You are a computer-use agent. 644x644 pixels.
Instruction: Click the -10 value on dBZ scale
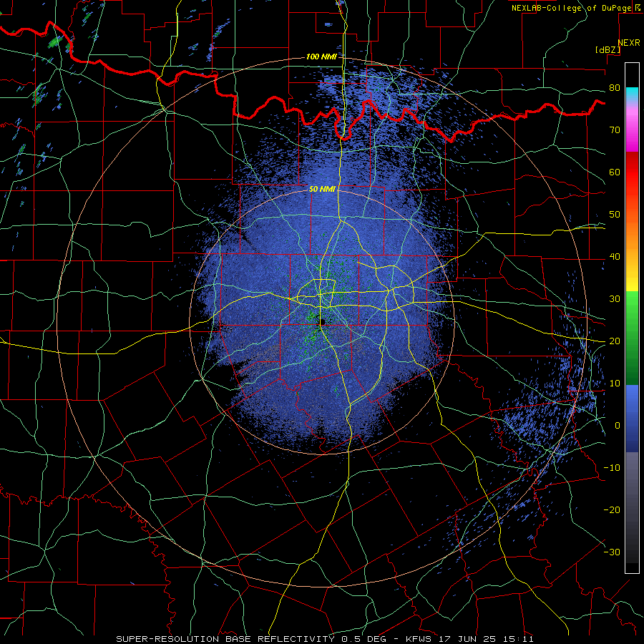612,467
